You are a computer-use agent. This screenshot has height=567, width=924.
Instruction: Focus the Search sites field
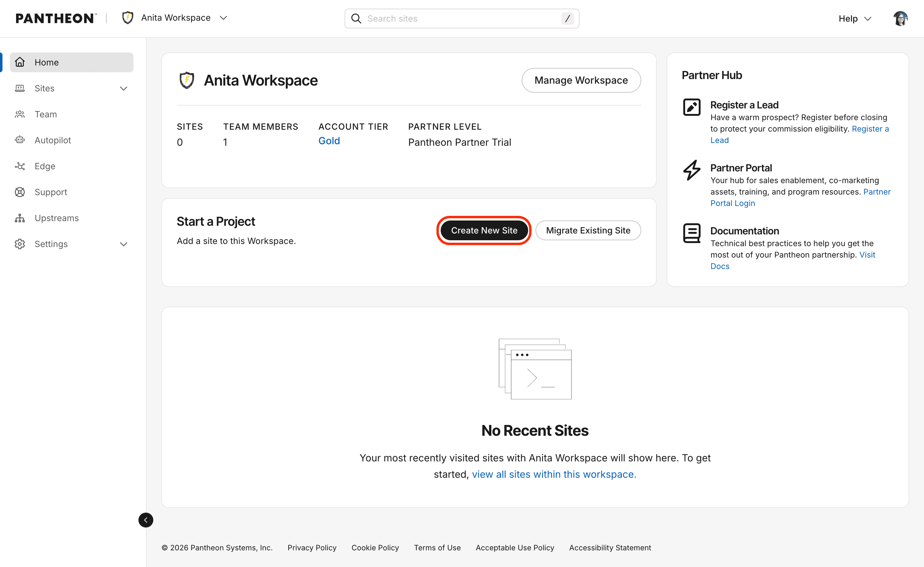tap(461, 19)
